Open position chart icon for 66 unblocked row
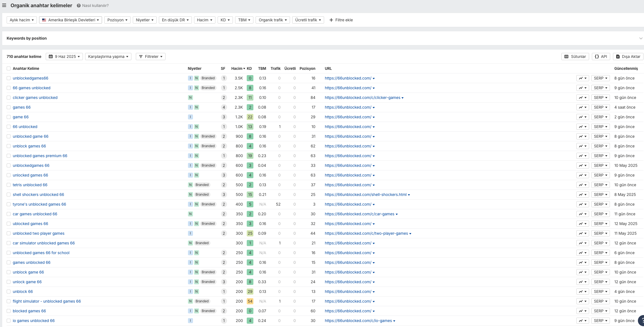Viewport: 644px width, 327px height. tap(582, 127)
